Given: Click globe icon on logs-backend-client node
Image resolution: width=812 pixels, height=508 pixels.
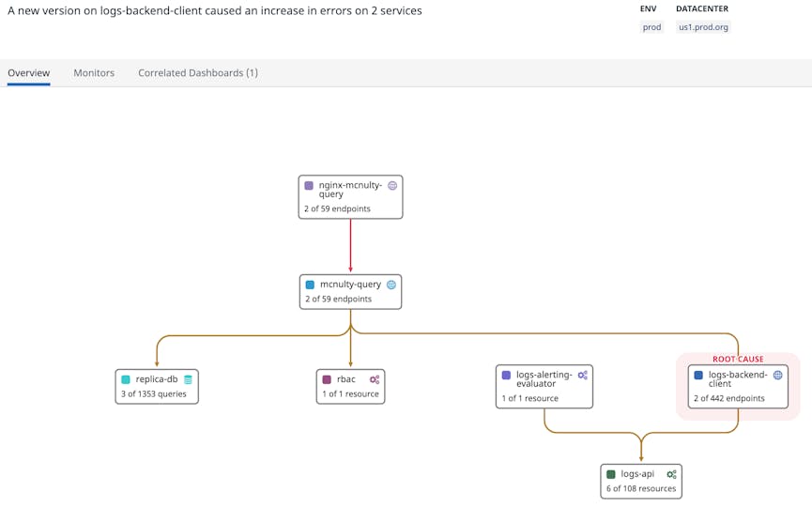Looking at the screenshot, I should click(777, 375).
